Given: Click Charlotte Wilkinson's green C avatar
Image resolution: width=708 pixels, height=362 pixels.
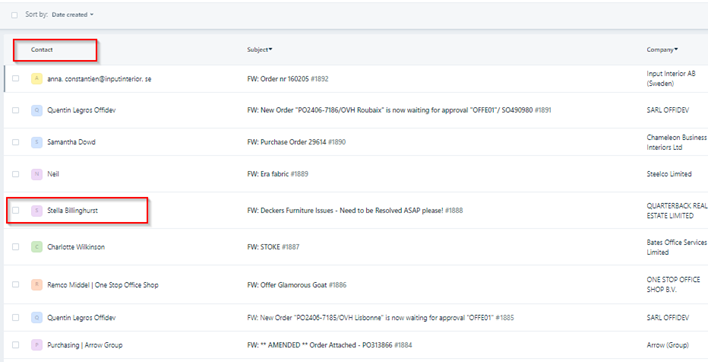Looking at the screenshot, I should tap(37, 247).
